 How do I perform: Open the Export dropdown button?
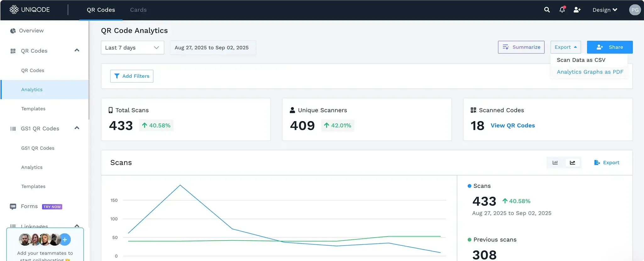point(566,47)
